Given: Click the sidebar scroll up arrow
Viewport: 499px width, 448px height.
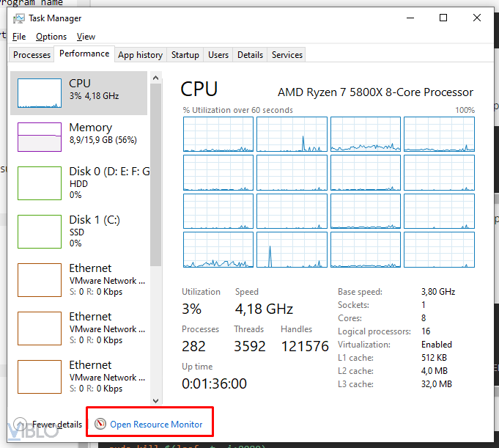Looking at the screenshot, I should tap(155, 78).
